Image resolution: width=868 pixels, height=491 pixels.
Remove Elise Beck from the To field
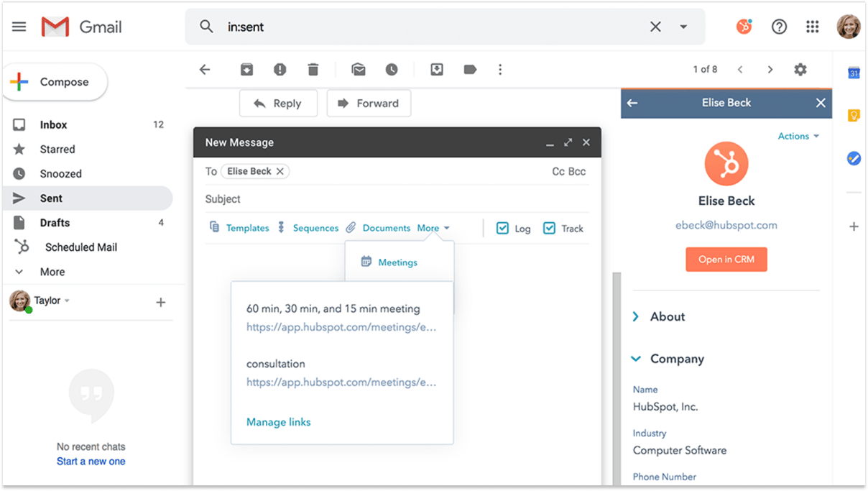coord(279,171)
